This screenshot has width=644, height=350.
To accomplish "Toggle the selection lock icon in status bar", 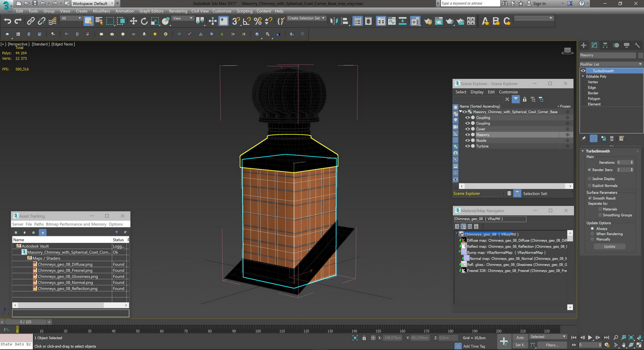I will [x=364, y=338].
